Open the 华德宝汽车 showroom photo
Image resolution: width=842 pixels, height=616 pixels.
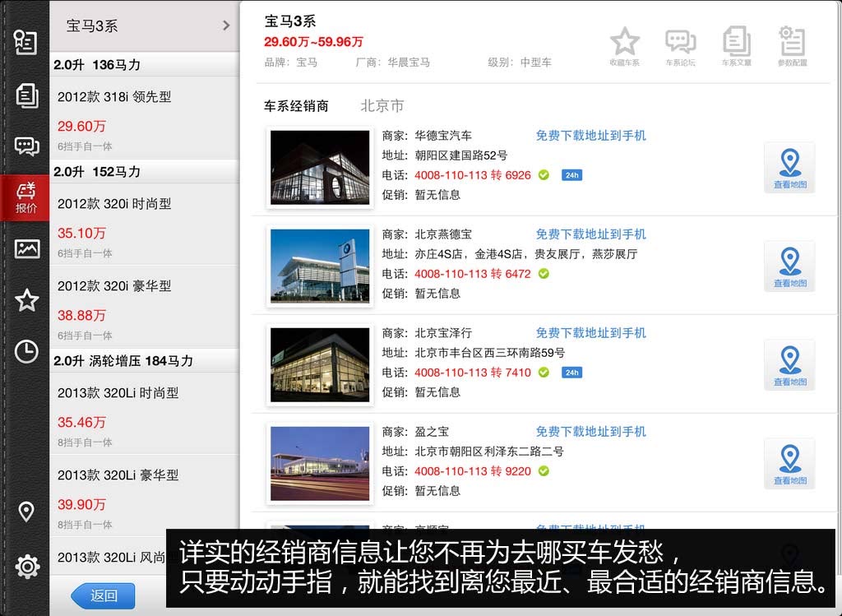click(320, 168)
